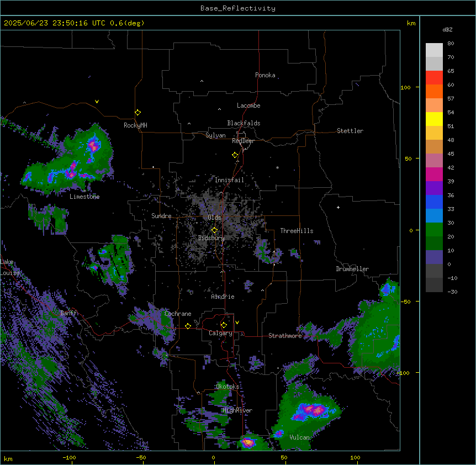Click the 45 value in the dBZ legend
476x465 pixels.
pyautogui.click(x=451, y=154)
